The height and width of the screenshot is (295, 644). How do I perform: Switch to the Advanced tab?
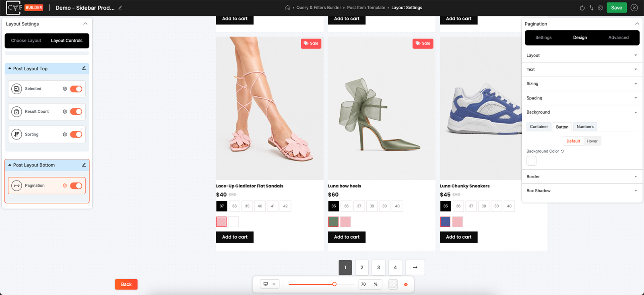point(618,37)
